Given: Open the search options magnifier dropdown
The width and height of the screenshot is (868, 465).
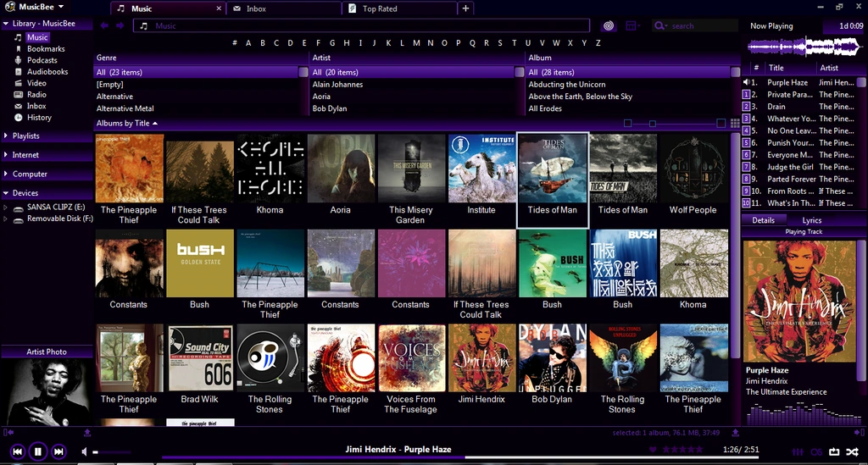Looking at the screenshot, I should (x=660, y=26).
